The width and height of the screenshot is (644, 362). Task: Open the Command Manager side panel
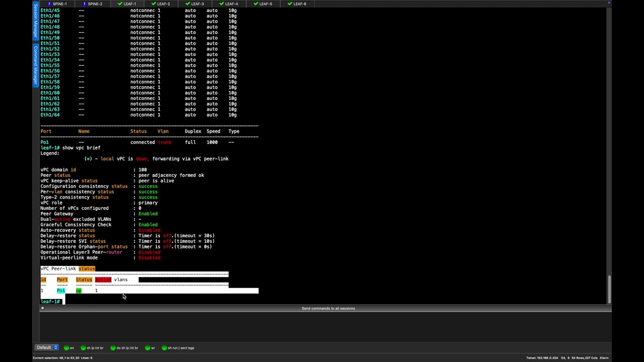36,66
